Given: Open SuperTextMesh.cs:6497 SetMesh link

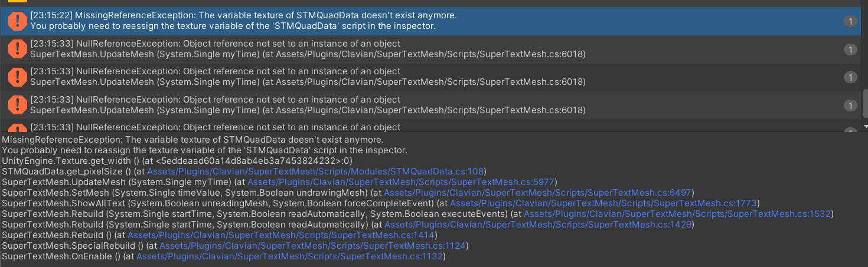Looking at the screenshot, I should point(538,192).
